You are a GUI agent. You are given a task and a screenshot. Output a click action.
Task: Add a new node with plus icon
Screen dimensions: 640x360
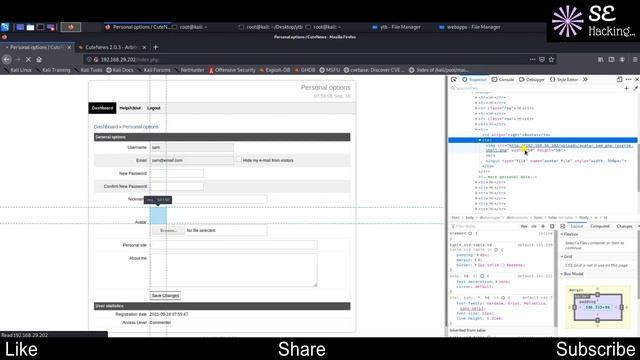click(627, 88)
